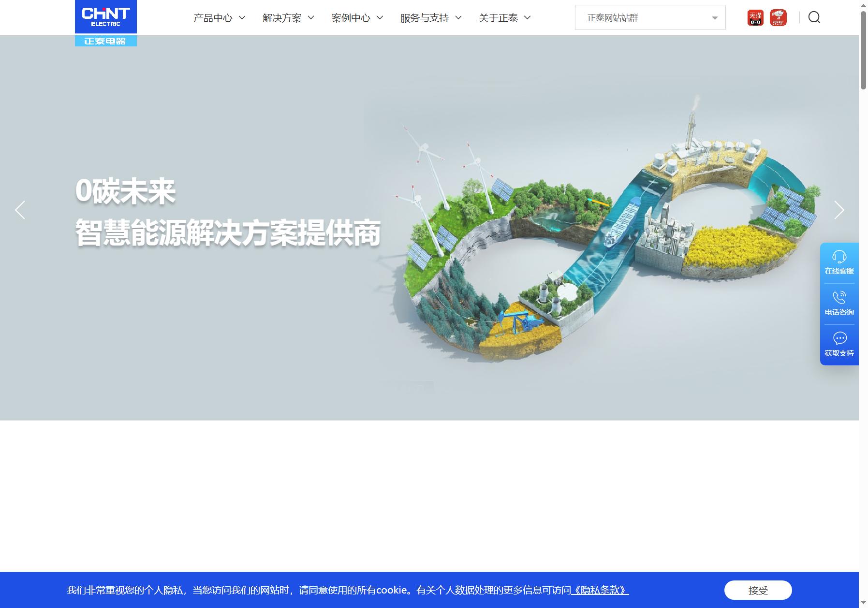The height and width of the screenshot is (608, 868).
Task: Click the 0碳未来 banner image
Action: click(429, 227)
